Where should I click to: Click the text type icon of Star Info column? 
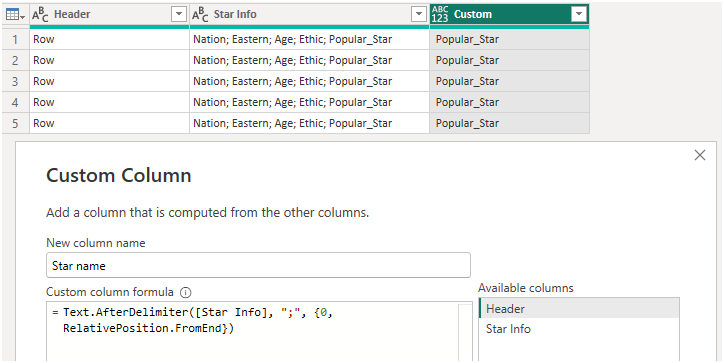[x=200, y=15]
